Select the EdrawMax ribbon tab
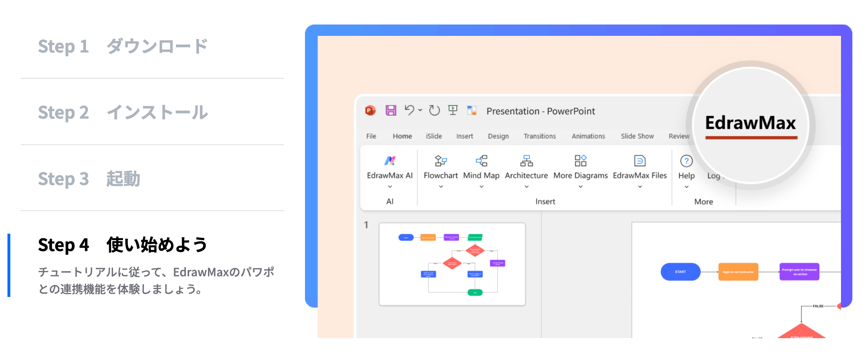 point(750,124)
